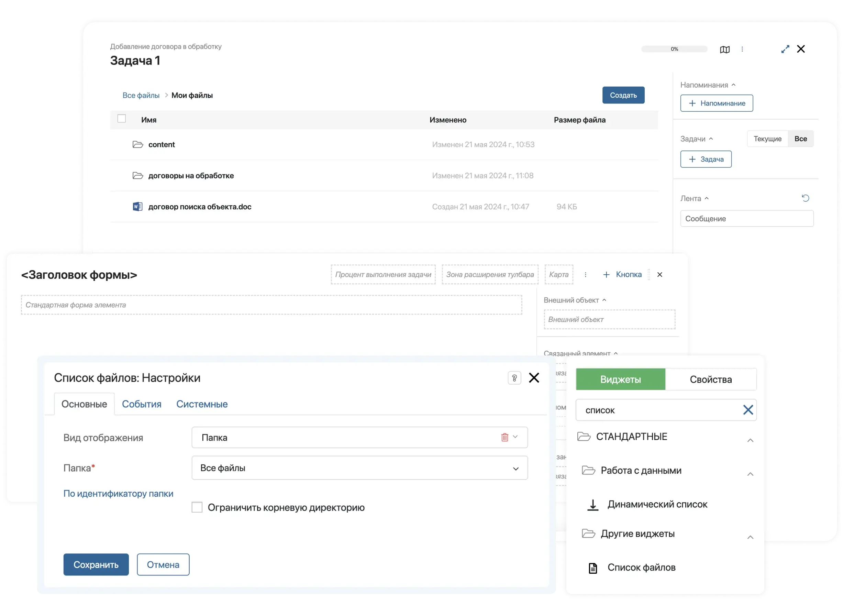844x616 pixels.
Task: Click the refresh icon next to Лента
Action: [x=805, y=198]
